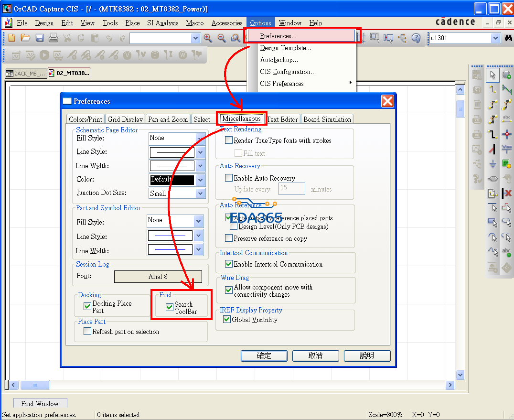The width and height of the screenshot is (514, 420).
Task: Enable Render TrueType fonts with strokes
Action: pos(229,140)
